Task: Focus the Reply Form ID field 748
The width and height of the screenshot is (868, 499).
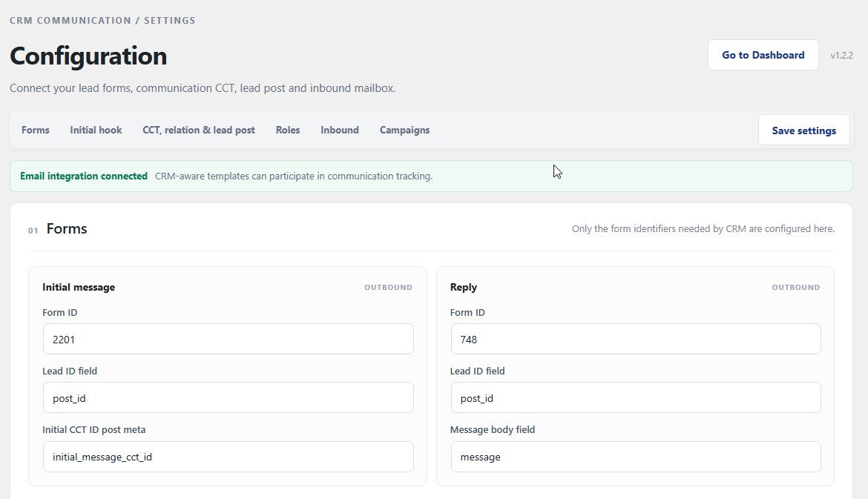Action: 636,339
